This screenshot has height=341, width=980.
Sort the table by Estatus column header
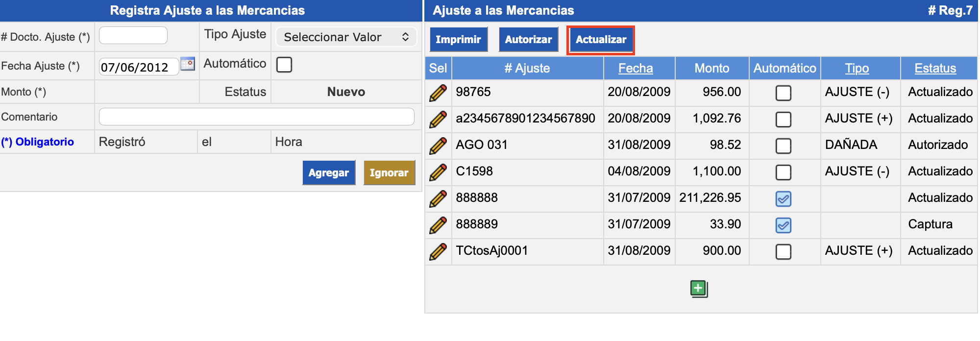point(935,69)
